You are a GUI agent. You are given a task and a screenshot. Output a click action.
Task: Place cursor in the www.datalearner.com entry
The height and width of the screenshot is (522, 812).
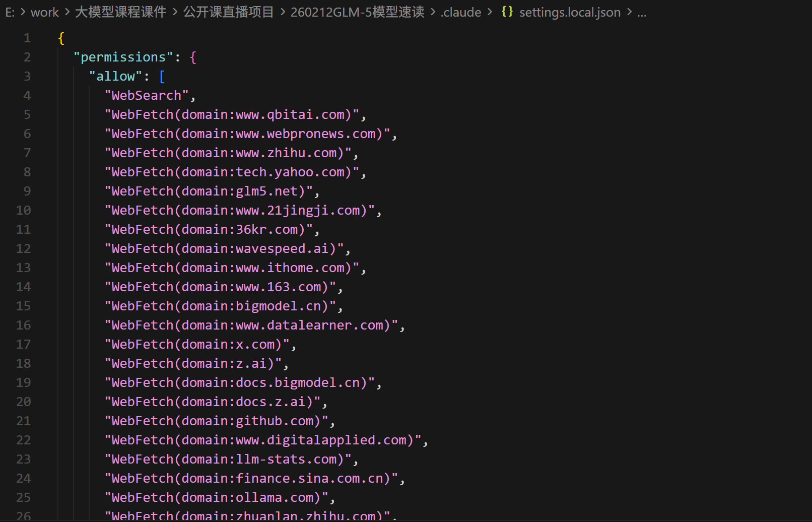(251, 325)
